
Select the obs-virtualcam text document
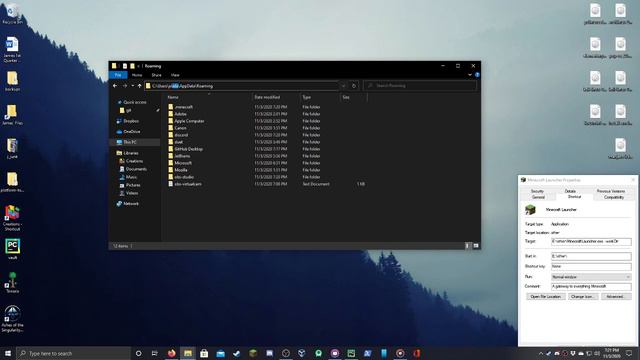coord(188,184)
